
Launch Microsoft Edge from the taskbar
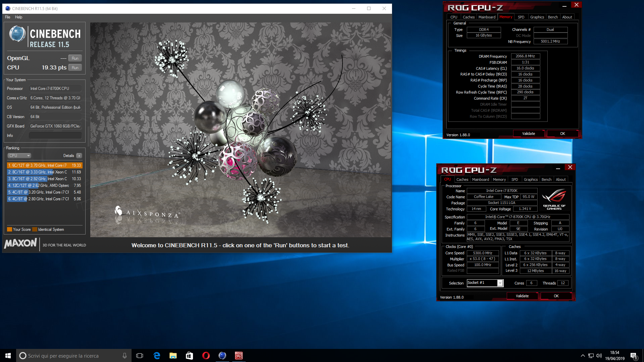156,356
